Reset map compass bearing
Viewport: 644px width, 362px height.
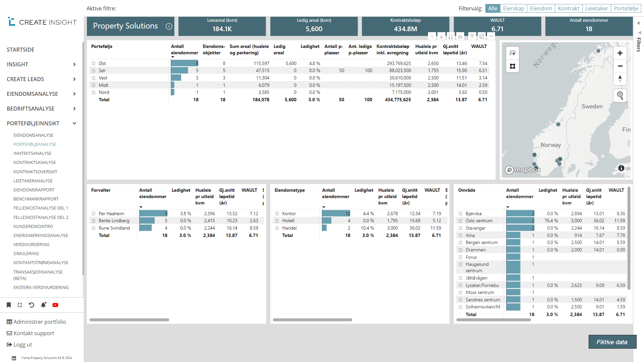(620, 79)
